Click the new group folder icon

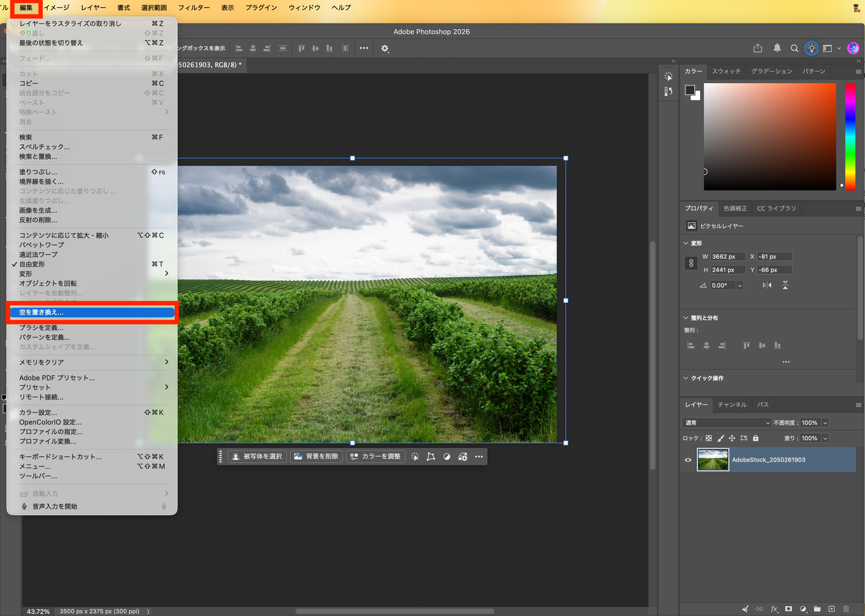[817, 609]
